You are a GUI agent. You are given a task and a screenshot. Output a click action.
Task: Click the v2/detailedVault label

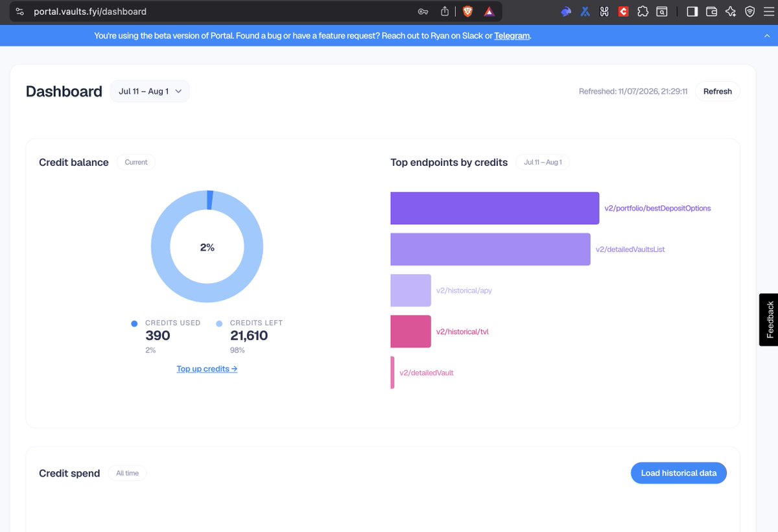[427, 373]
